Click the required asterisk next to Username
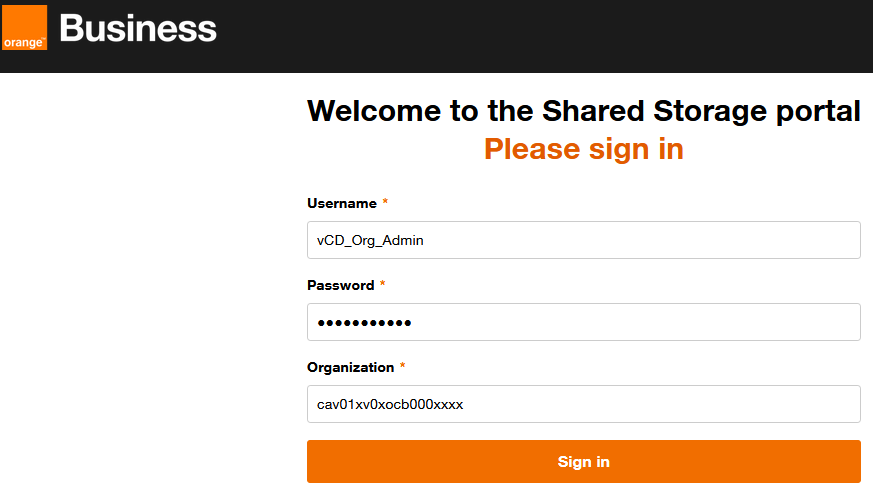This screenshot has height=487, width=873. click(x=385, y=203)
